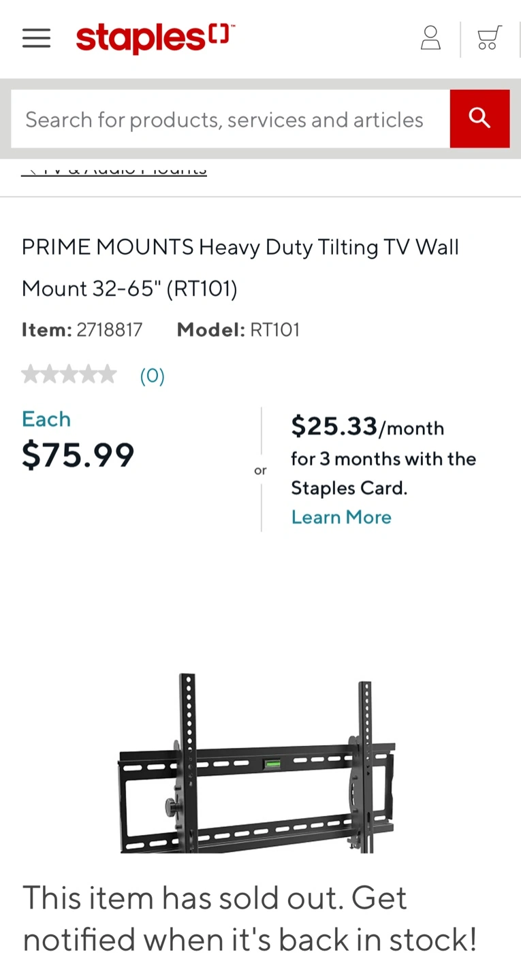Open the (0) reviews count link

(152, 376)
